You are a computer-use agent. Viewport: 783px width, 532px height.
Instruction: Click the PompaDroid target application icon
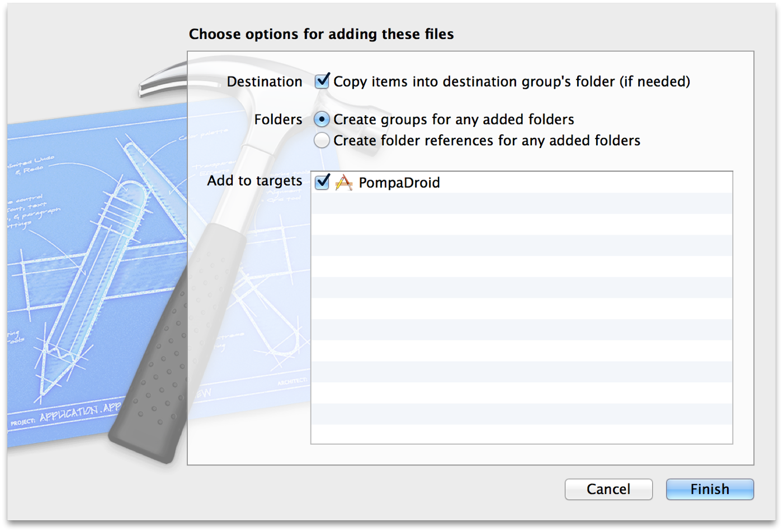click(x=343, y=183)
